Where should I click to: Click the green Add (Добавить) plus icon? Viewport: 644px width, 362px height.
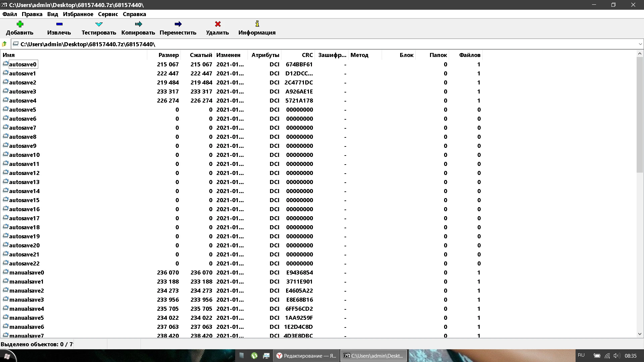(20, 24)
